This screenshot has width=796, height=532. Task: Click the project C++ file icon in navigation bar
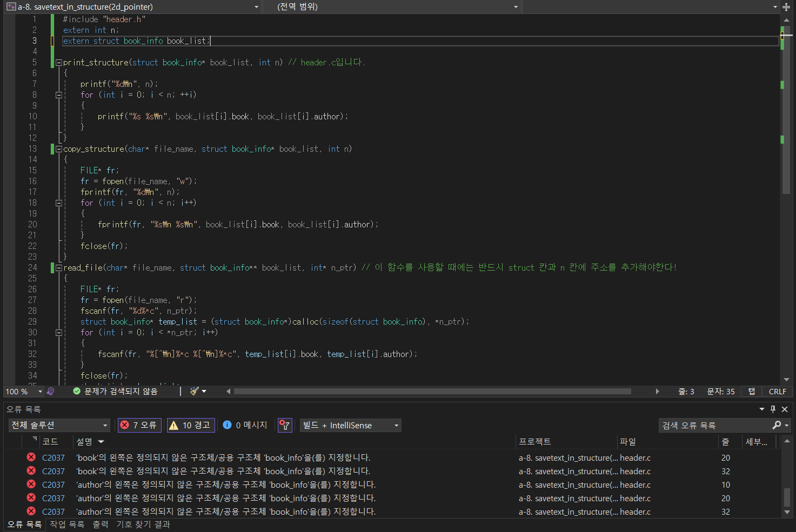pos(11,6)
